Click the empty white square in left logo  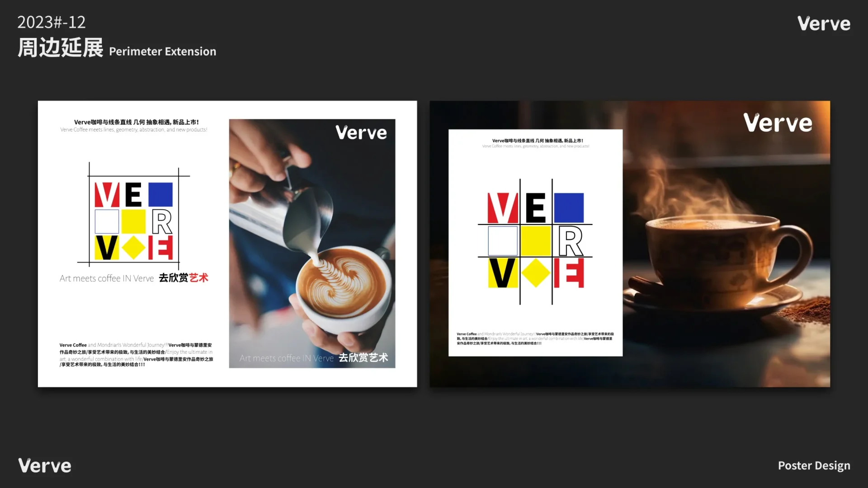[107, 221]
